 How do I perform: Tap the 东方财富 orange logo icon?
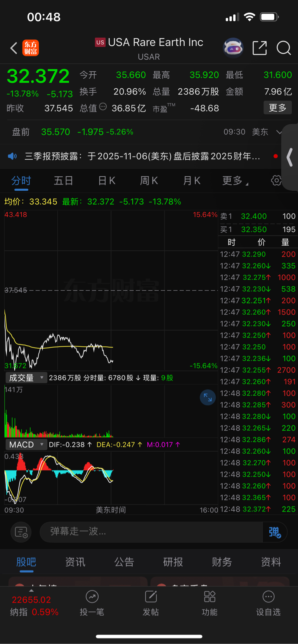click(31, 48)
